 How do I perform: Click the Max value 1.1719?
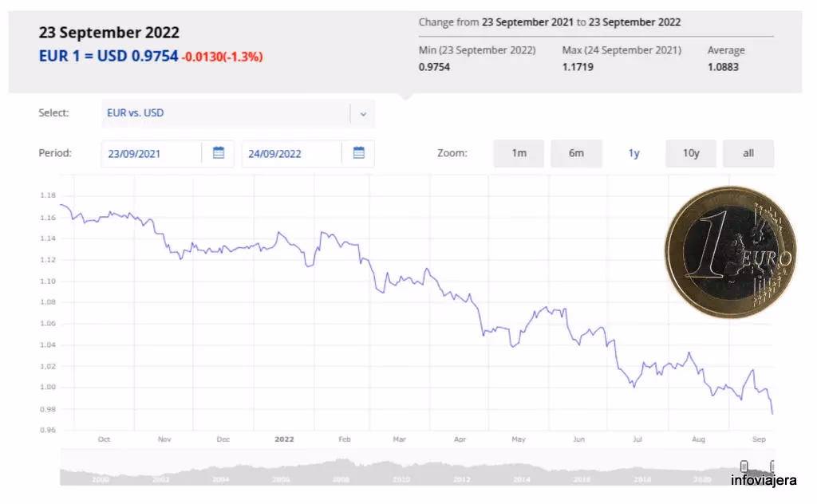(x=578, y=67)
